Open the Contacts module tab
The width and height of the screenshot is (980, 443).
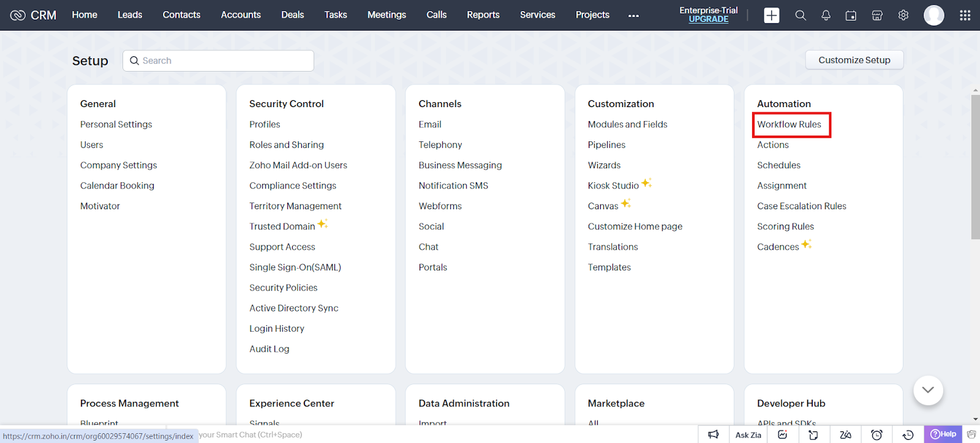181,15
